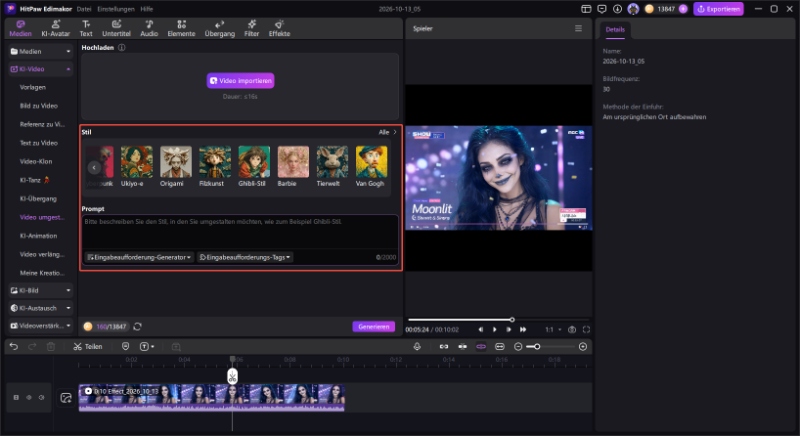Expand the KI-Austausch sidebar section

(41, 308)
